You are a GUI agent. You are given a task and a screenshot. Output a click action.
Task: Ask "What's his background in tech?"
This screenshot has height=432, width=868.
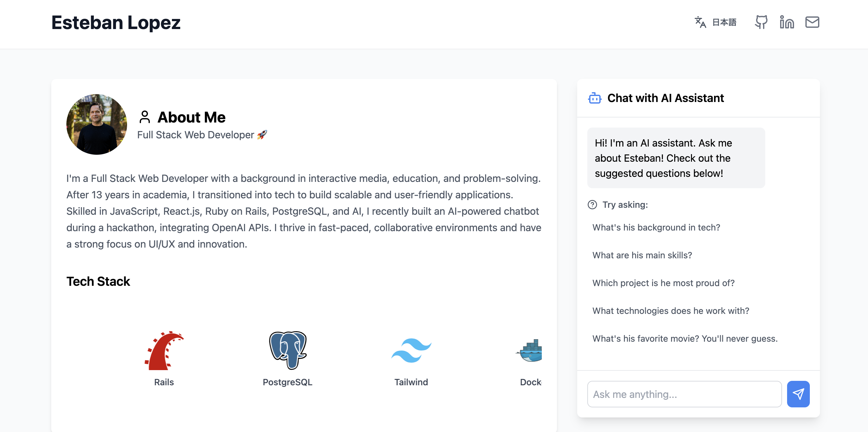pos(656,228)
